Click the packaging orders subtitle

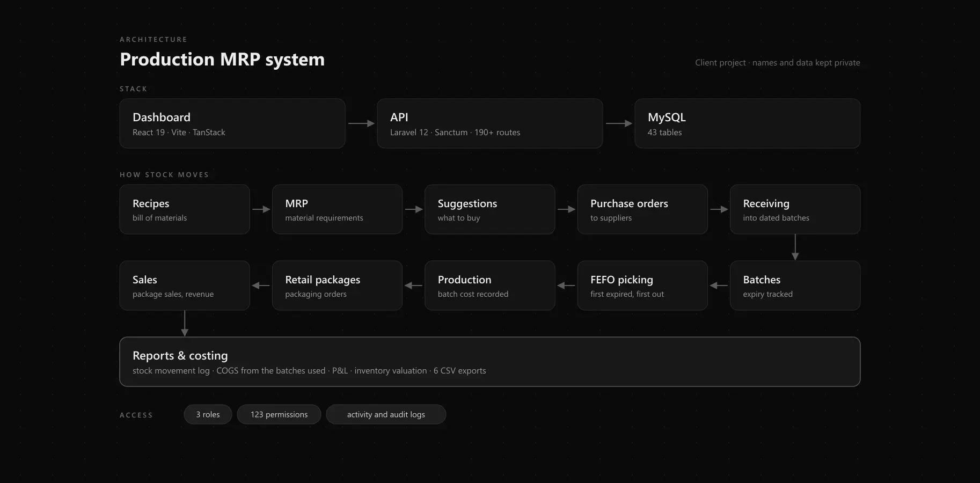316,294
